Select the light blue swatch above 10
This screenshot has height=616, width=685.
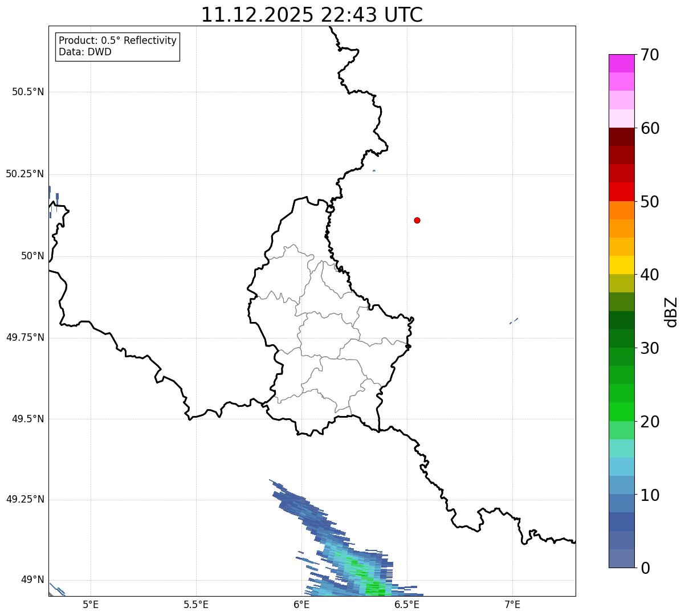coord(621,485)
